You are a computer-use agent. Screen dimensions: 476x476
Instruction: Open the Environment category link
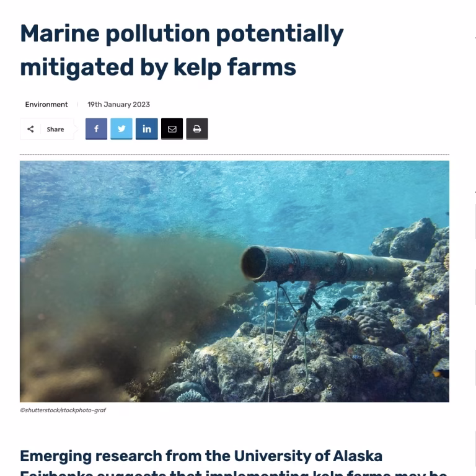click(x=46, y=105)
